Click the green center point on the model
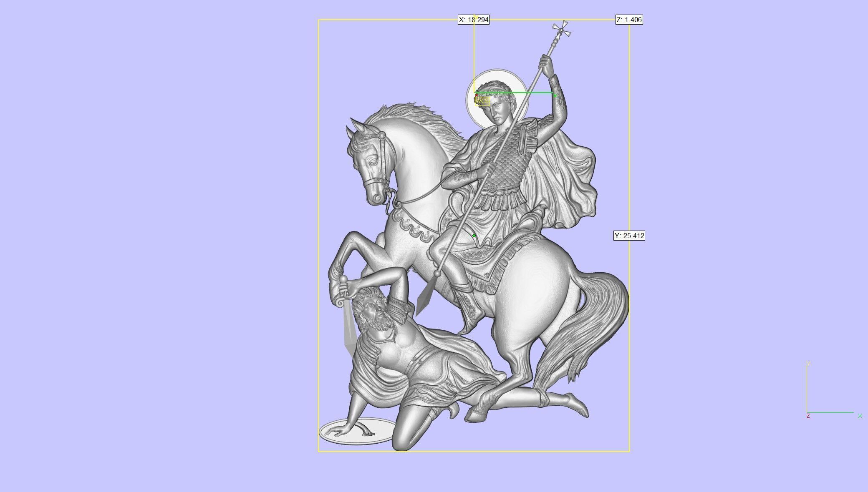Viewport: 868px width, 492px height. [x=474, y=236]
